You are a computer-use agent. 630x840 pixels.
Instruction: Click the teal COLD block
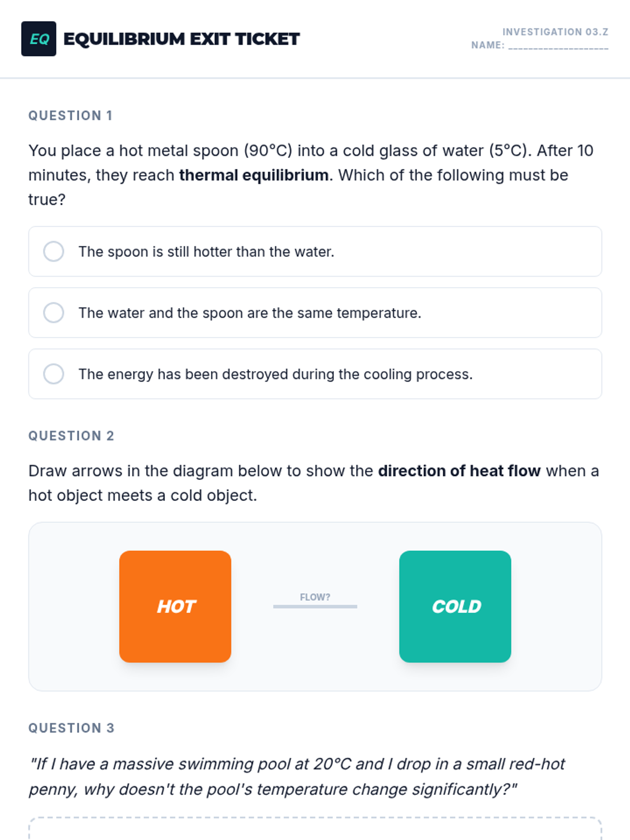coord(455,606)
